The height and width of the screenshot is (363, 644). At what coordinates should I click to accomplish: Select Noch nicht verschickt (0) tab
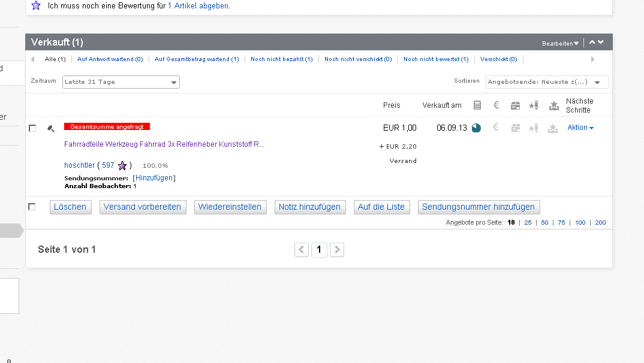358,59
